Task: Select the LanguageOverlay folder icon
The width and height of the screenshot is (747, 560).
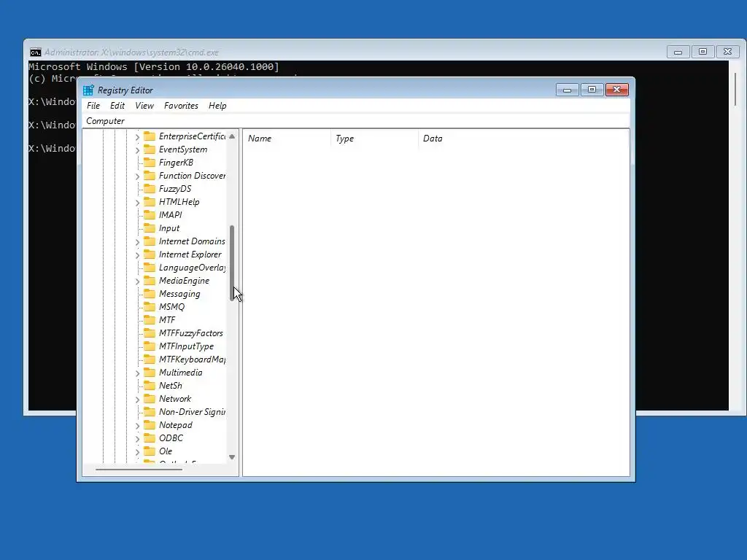Action: point(150,267)
